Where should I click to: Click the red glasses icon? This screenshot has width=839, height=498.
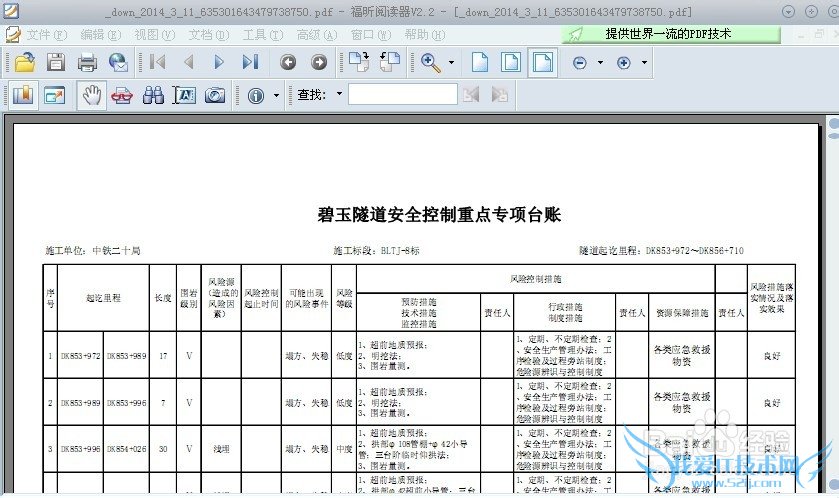(122, 96)
